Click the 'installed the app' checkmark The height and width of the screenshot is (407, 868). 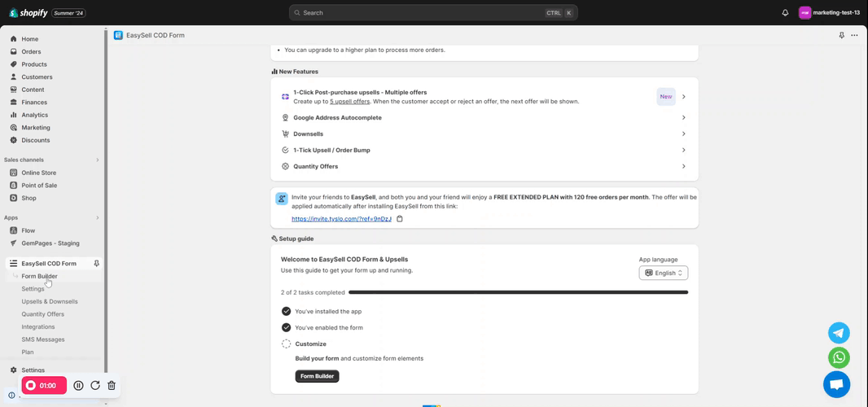pyautogui.click(x=286, y=311)
